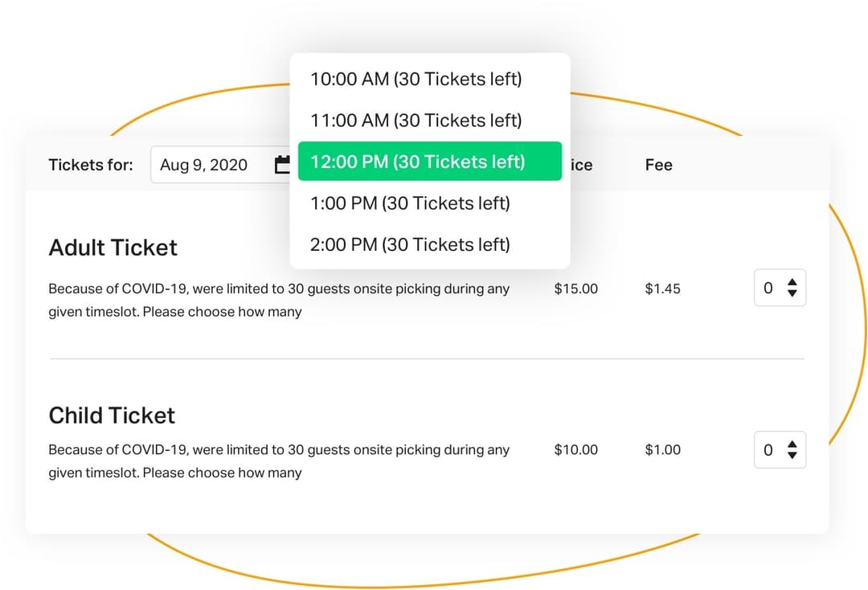Click the Adult Ticket quantity decrease arrow
The width and height of the screenshot is (868, 590).
(792, 293)
